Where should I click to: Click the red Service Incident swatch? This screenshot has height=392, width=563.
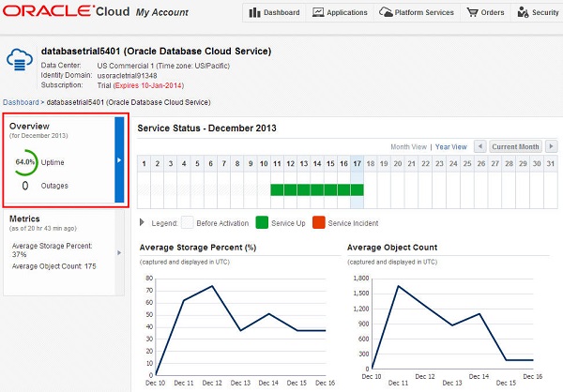(318, 222)
